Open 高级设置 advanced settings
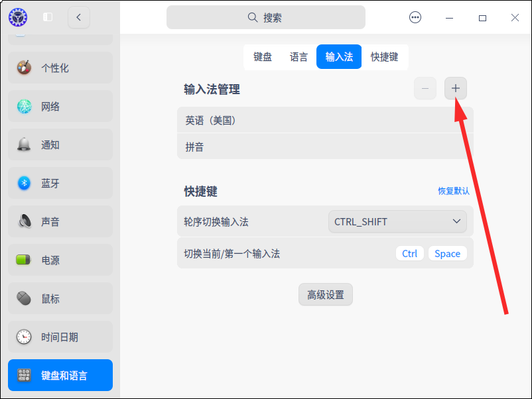 click(x=326, y=294)
